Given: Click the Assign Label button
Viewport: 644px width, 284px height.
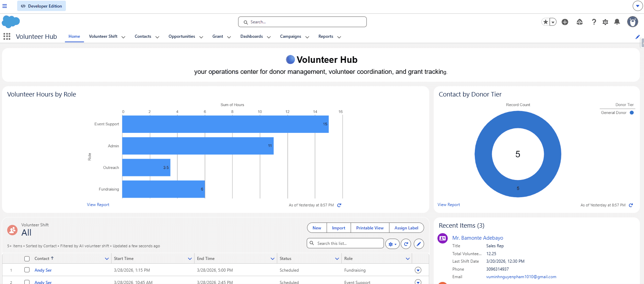Looking at the screenshot, I should click(406, 228).
